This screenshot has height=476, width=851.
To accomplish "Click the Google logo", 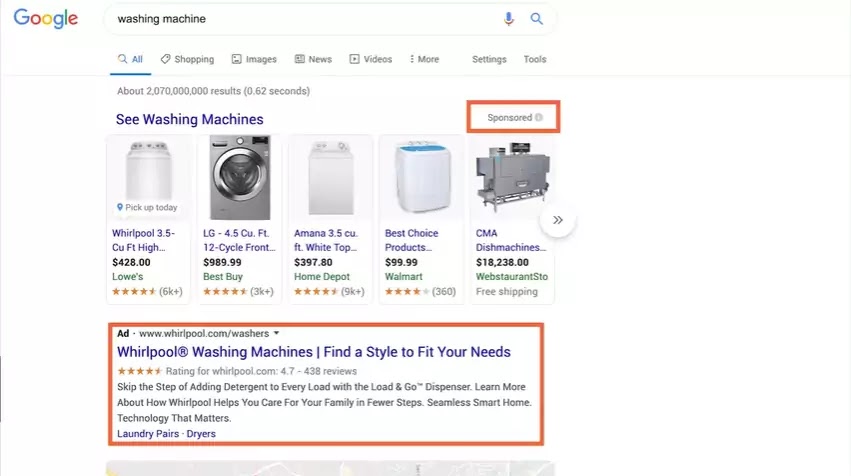I will click(46, 18).
